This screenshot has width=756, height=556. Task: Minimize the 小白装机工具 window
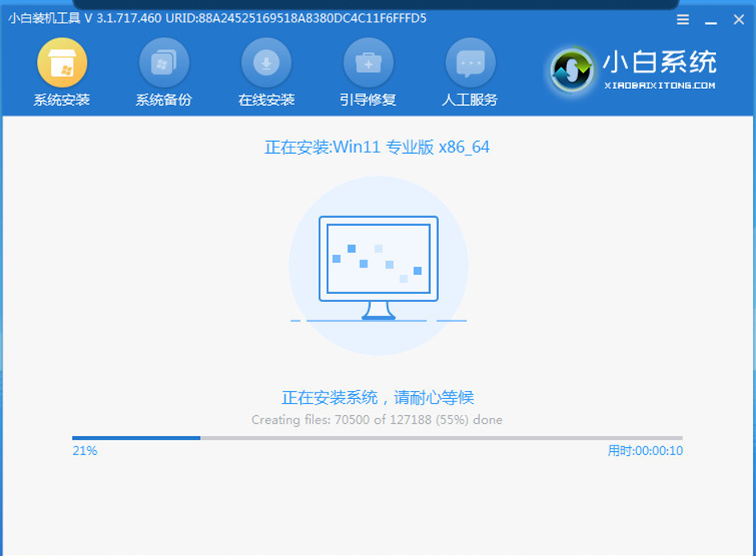710,22
